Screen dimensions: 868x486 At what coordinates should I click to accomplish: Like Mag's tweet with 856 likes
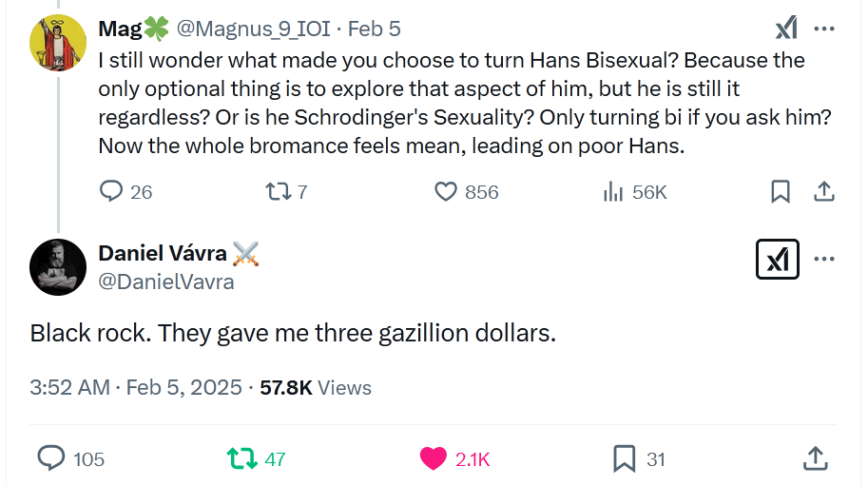(x=446, y=191)
